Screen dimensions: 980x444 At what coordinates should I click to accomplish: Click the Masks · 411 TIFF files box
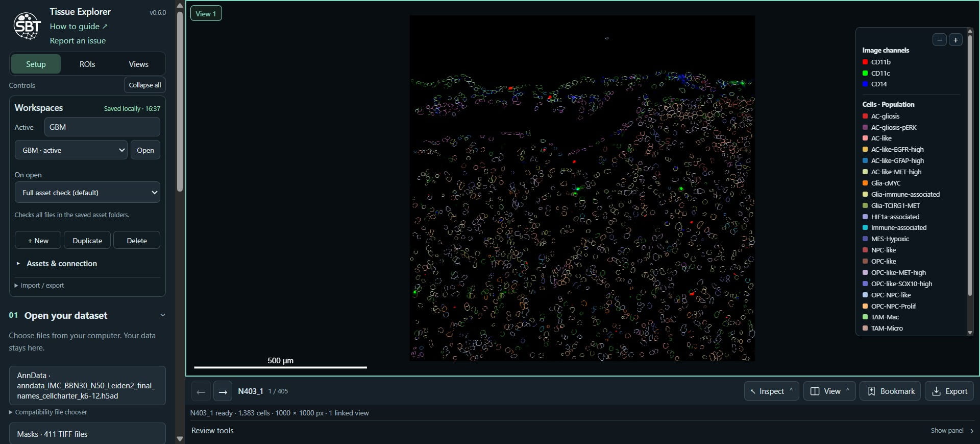point(87,434)
